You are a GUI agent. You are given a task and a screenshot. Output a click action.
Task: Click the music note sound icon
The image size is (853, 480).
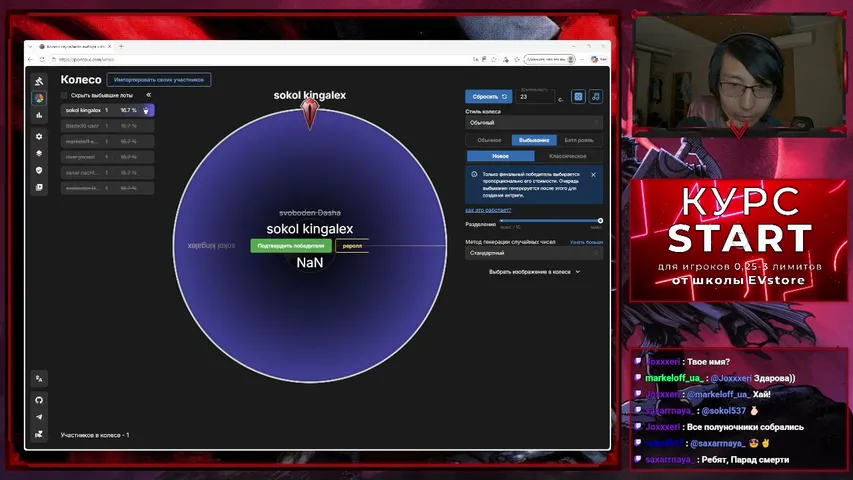pos(596,97)
